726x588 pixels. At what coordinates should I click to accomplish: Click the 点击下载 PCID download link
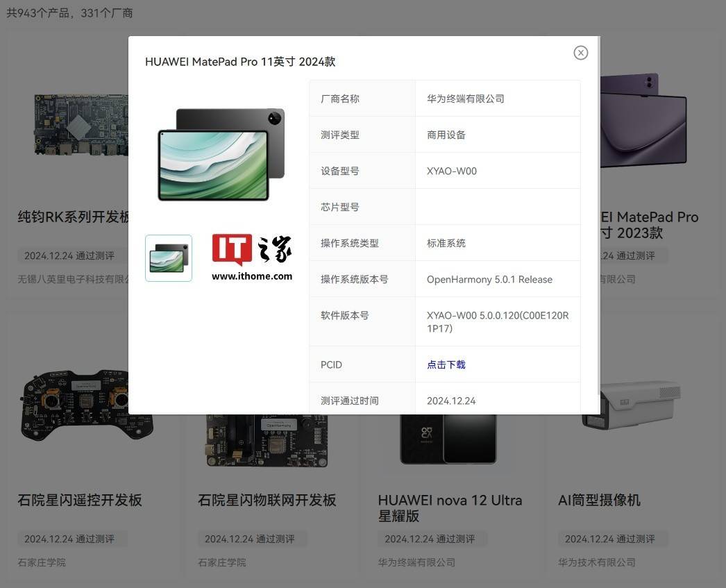click(x=446, y=365)
